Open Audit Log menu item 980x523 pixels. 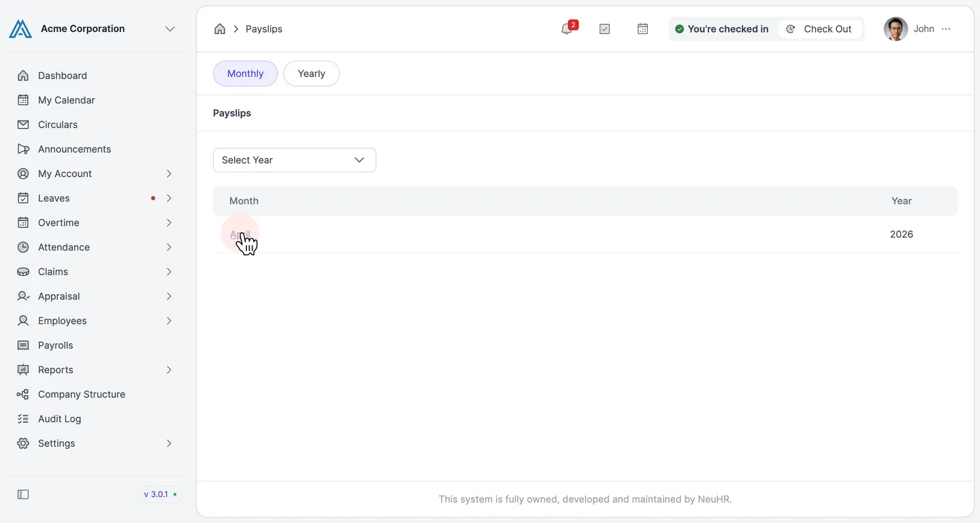point(60,419)
